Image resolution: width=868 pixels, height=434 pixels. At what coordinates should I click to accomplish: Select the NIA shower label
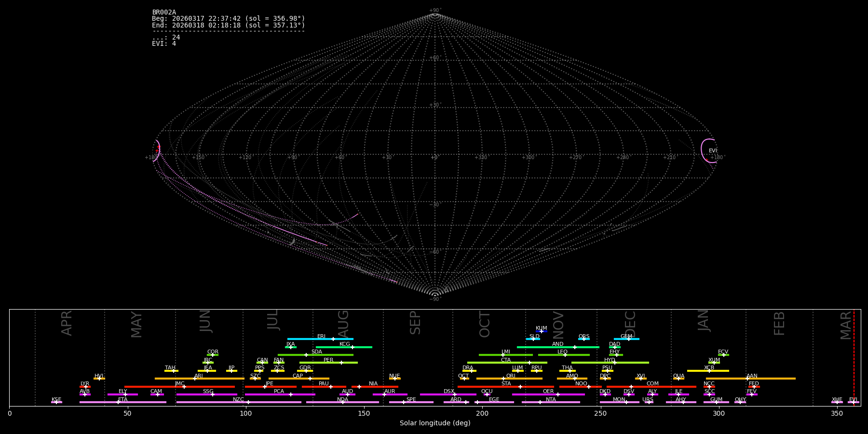pyautogui.click(x=373, y=383)
